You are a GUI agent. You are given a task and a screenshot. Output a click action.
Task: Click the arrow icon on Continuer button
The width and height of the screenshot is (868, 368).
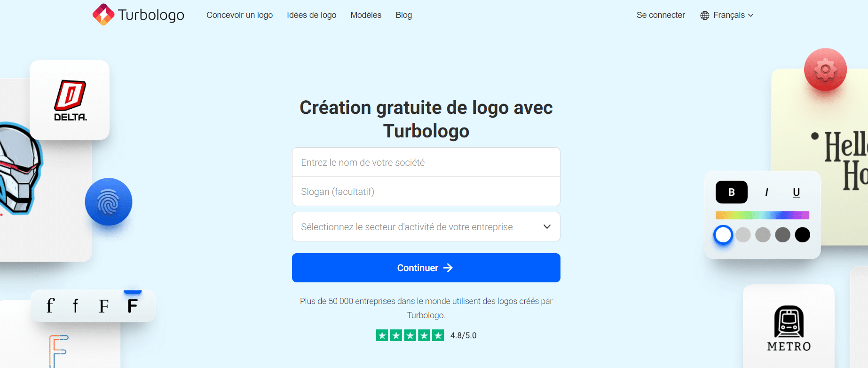tap(448, 268)
